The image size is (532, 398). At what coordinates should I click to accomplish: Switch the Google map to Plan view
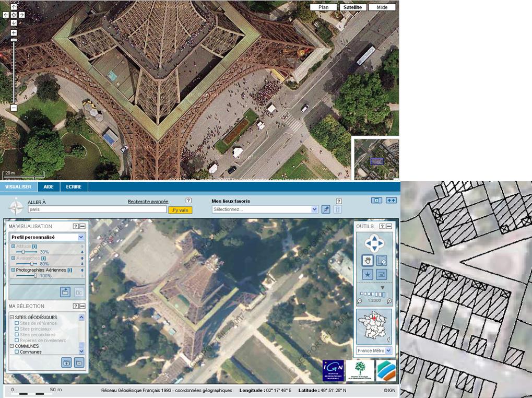[x=323, y=7]
